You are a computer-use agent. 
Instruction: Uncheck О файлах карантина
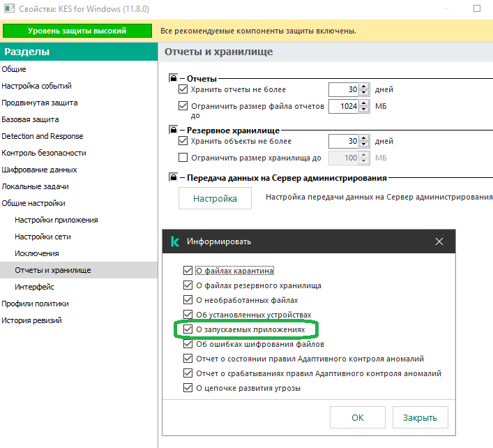click(x=188, y=271)
